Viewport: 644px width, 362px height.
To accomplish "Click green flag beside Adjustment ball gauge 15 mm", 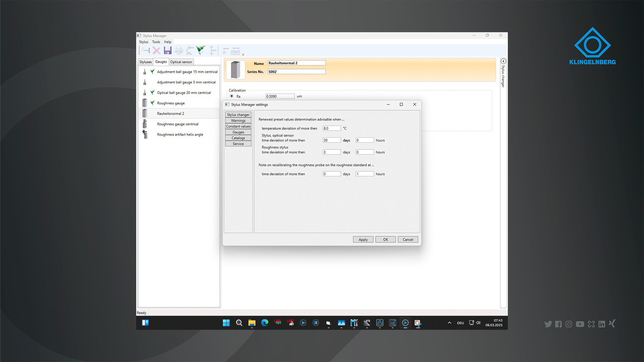I will pyautogui.click(x=152, y=71).
